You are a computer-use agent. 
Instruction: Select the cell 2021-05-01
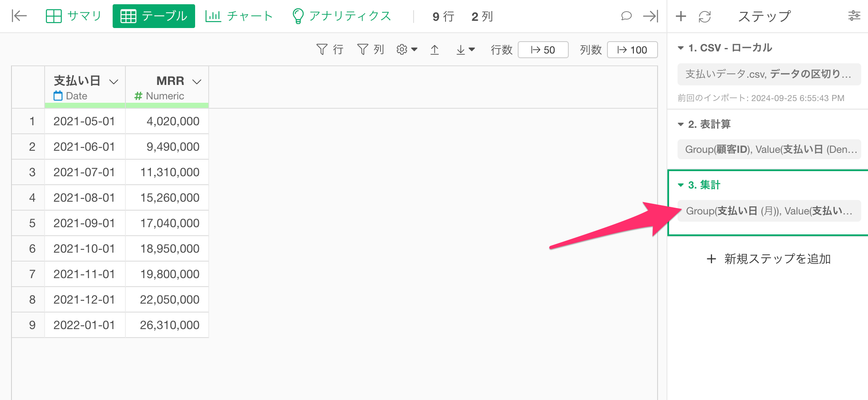[85, 121]
